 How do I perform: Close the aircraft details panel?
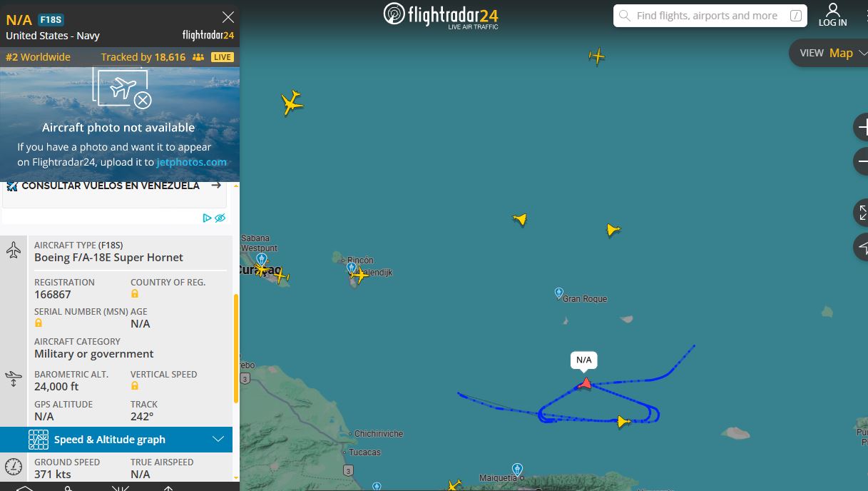[228, 17]
